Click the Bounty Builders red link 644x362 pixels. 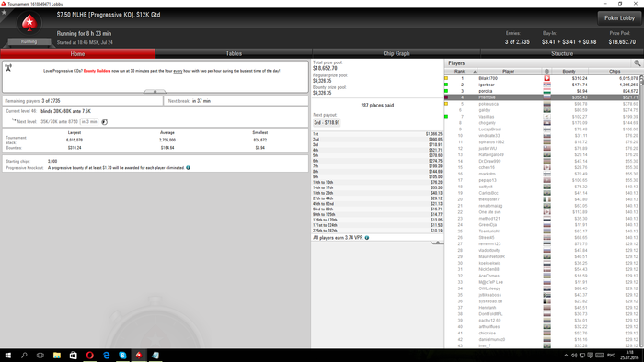point(97,71)
